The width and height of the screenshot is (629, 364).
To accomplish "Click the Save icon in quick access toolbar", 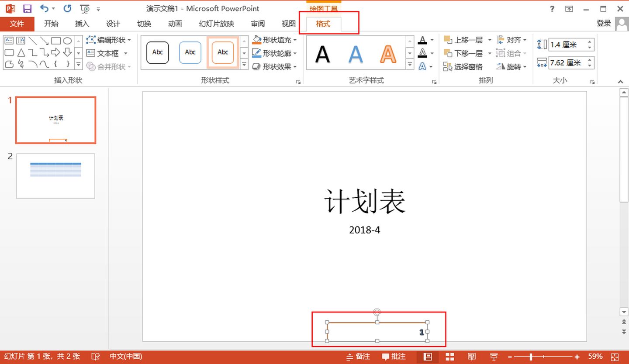I will pos(27,9).
